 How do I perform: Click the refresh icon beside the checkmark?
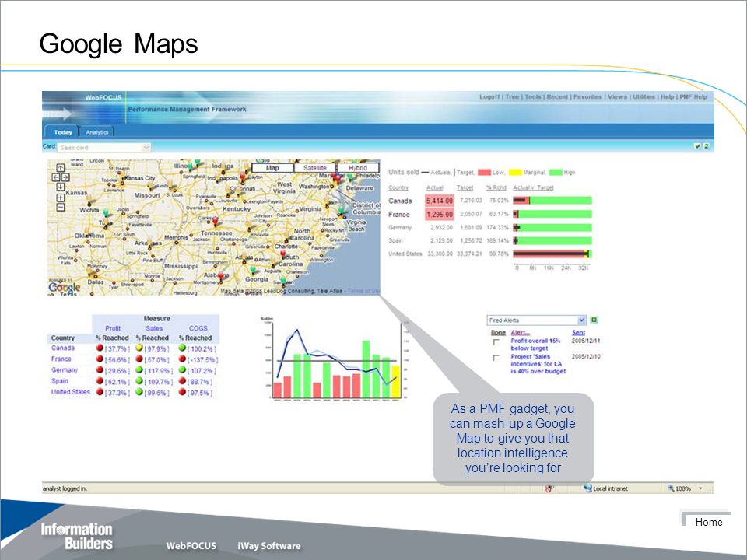point(706,146)
